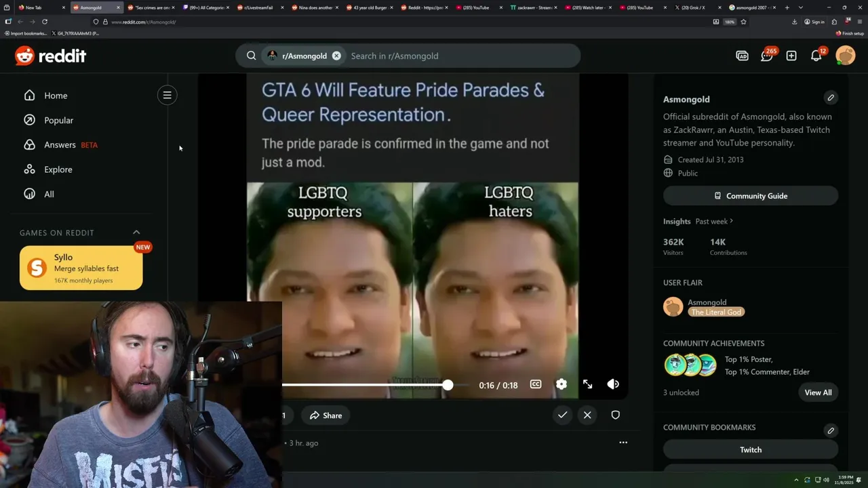868x488 pixels.
Task: Open the Import bookmarks item
Action: 26,33
